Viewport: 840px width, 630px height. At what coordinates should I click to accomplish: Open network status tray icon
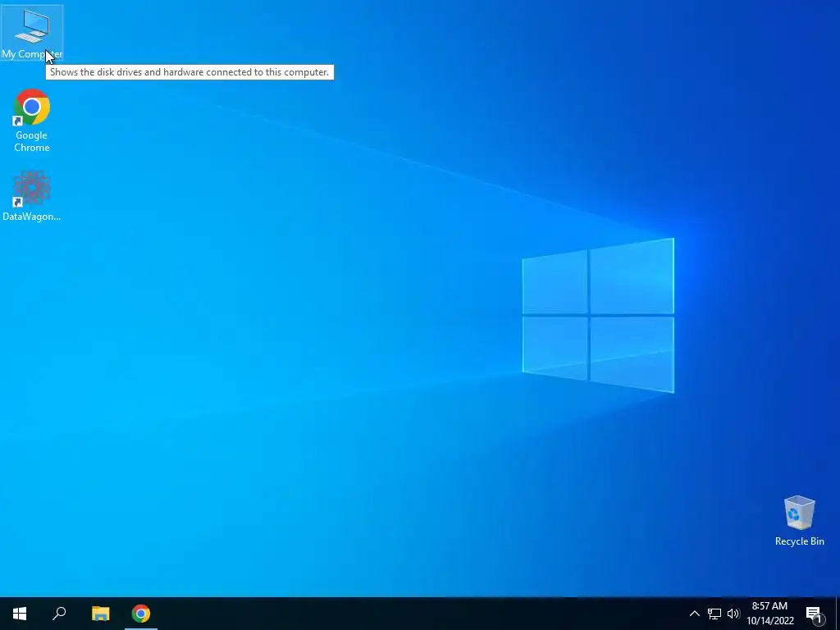pyautogui.click(x=714, y=614)
